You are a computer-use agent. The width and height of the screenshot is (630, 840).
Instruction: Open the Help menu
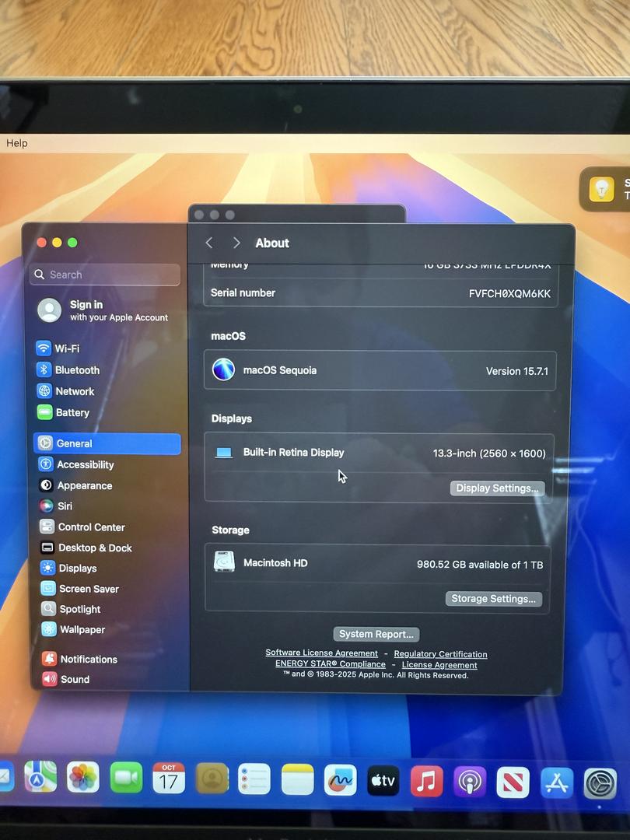(x=17, y=143)
